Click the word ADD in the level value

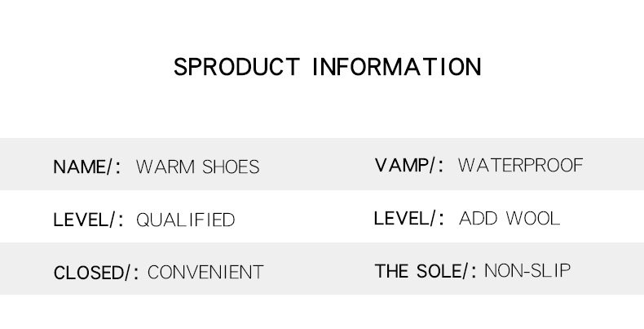479,219
